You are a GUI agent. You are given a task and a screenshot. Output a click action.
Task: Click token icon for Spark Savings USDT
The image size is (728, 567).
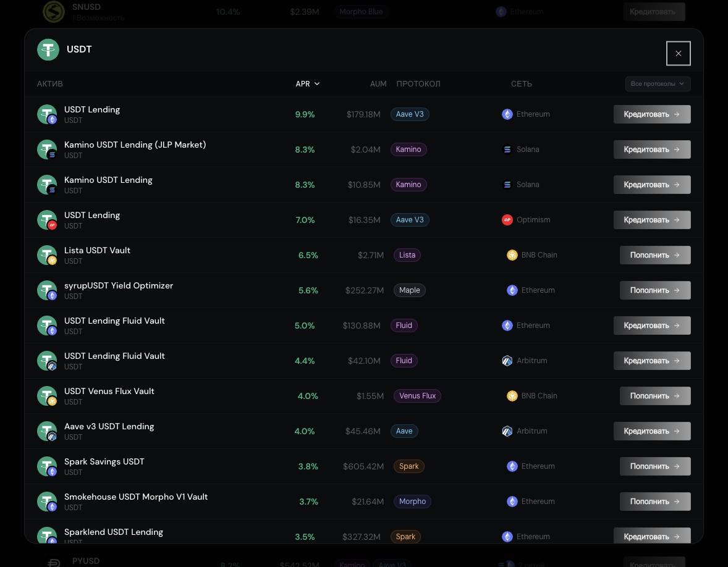tap(47, 466)
